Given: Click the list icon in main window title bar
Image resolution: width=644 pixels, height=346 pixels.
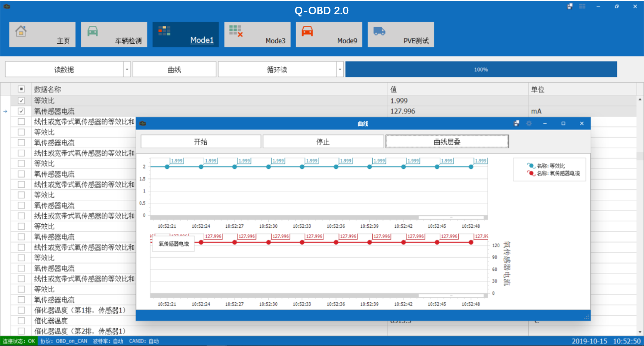Looking at the screenshot, I should 582,6.
